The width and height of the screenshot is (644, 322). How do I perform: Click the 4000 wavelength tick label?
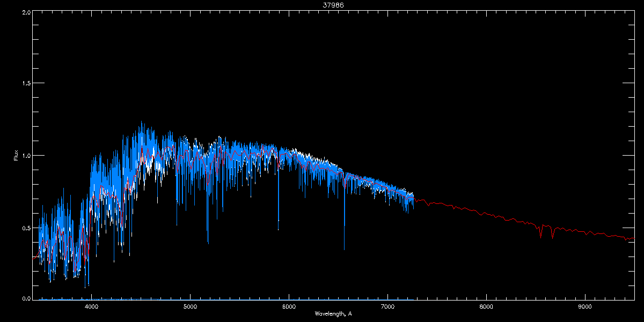click(x=92, y=307)
